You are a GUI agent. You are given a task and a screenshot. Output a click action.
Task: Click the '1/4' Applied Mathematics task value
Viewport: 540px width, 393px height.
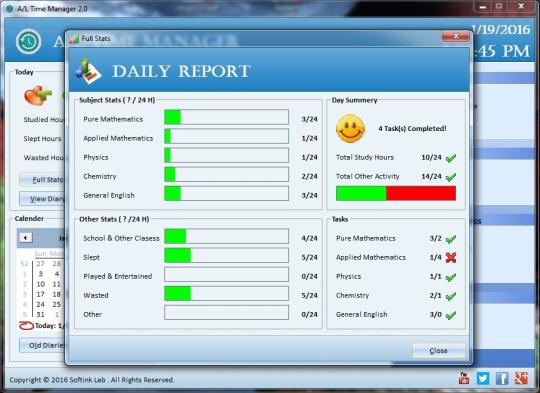coord(435,257)
